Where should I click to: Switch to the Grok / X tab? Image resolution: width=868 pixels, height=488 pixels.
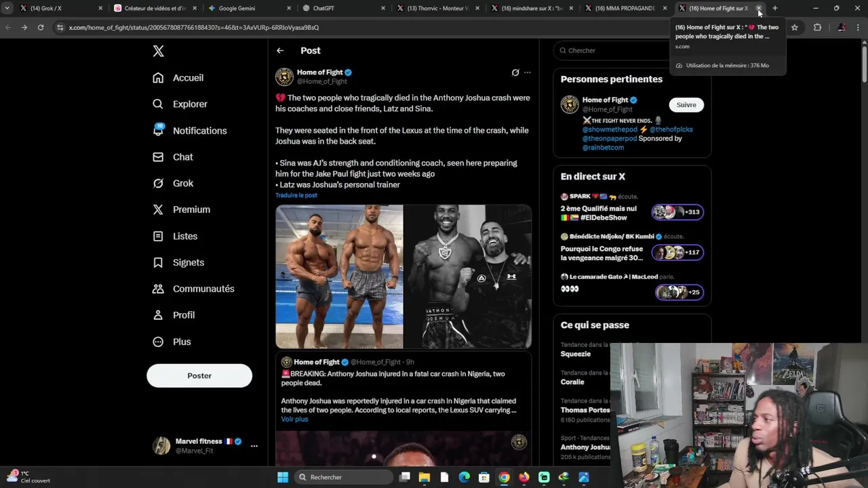point(61,8)
